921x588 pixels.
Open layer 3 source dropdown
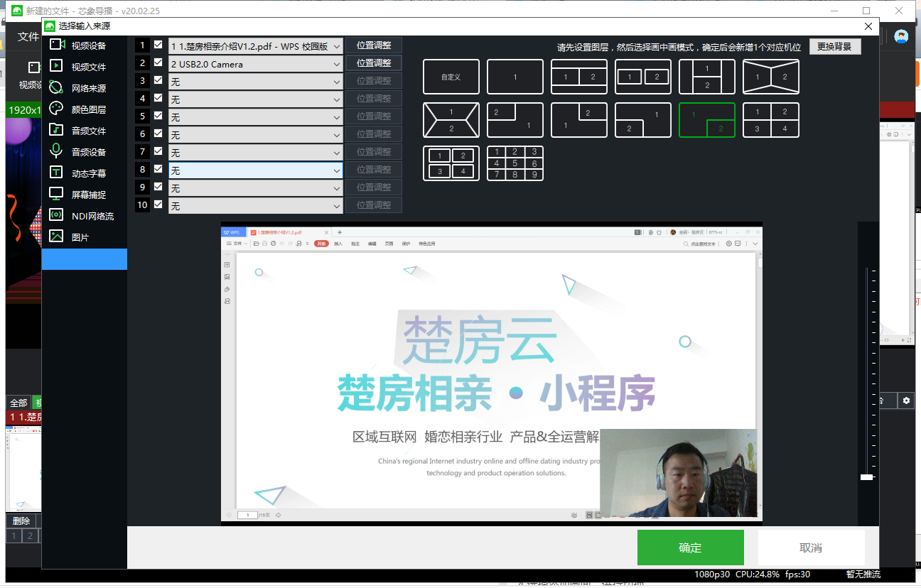pos(256,82)
